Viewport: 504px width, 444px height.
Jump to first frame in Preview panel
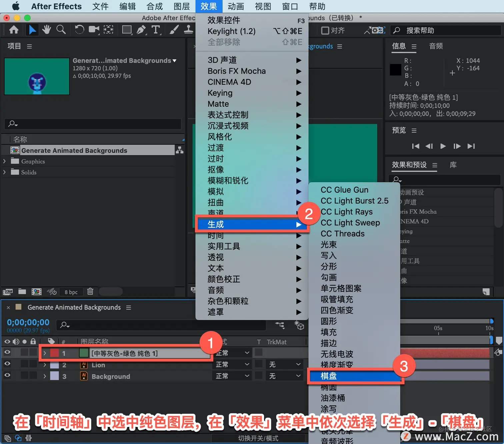coord(415,146)
